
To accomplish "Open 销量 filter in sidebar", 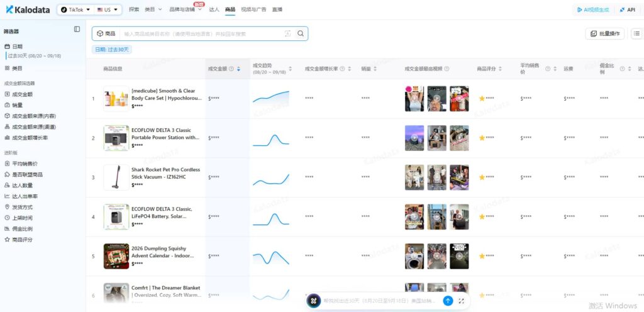I will coord(14,105).
